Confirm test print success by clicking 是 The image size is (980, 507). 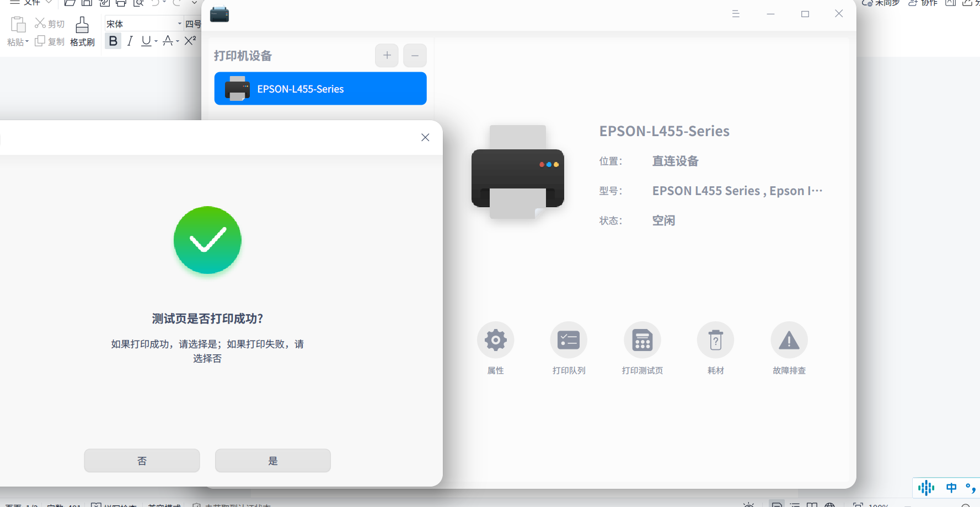[x=272, y=460]
